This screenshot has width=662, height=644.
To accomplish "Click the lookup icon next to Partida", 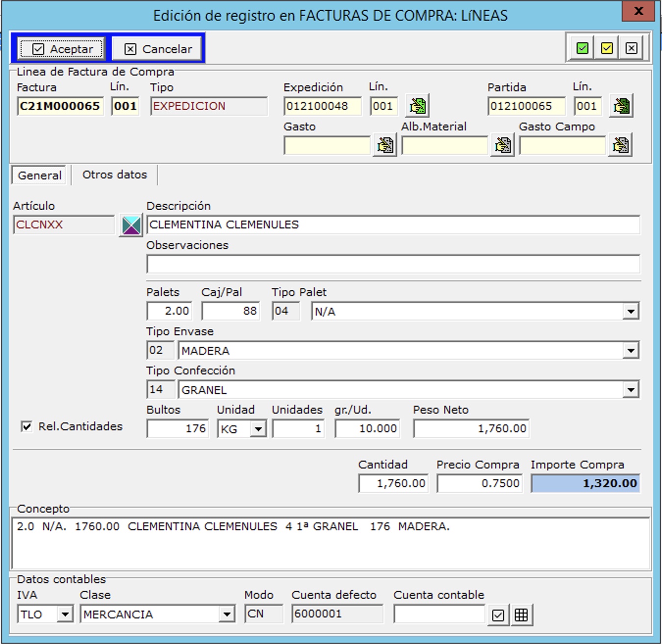I will [x=621, y=106].
